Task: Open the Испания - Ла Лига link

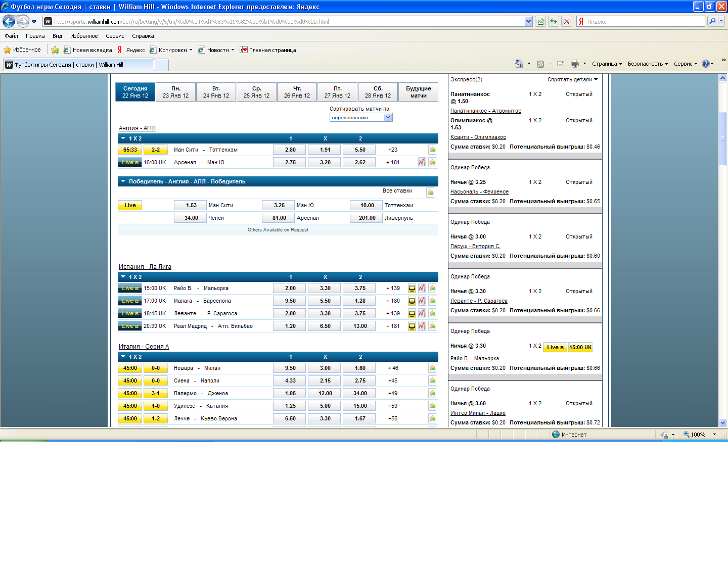Action: pyautogui.click(x=145, y=267)
